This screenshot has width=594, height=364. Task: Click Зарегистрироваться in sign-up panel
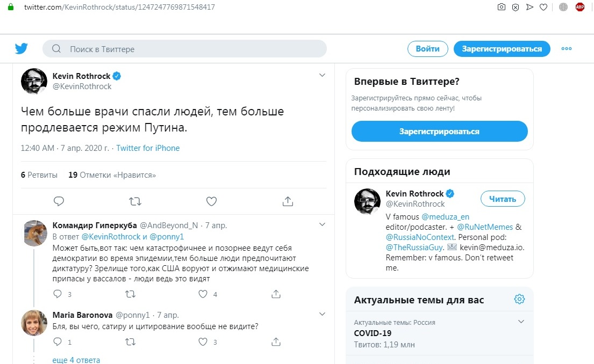point(439,132)
